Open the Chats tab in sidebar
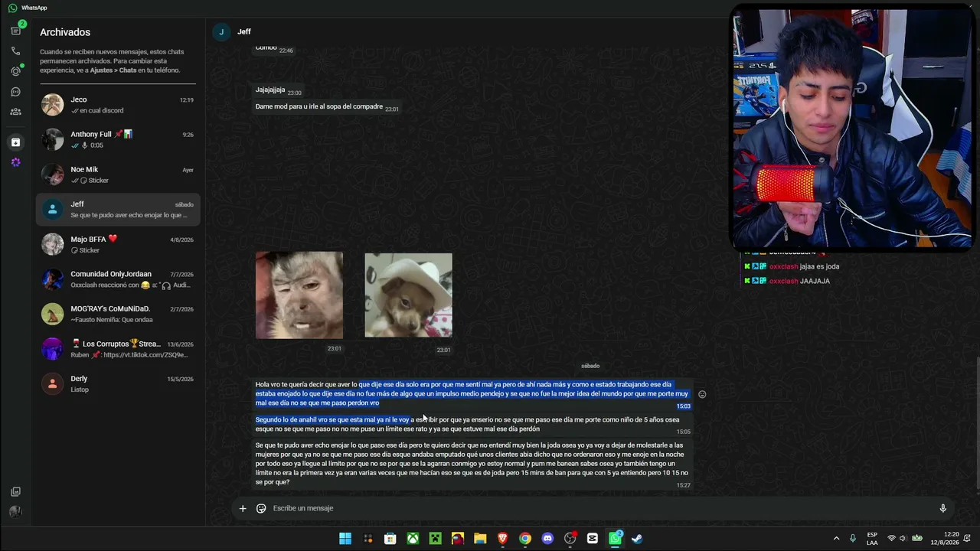This screenshot has height=551, width=980. pyautogui.click(x=15, y=31)
